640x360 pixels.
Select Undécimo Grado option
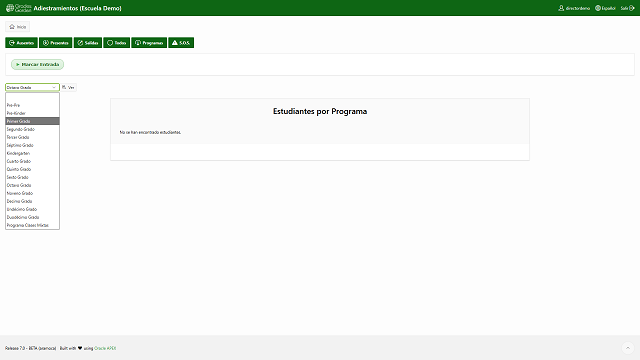click(x=32, y=209)
